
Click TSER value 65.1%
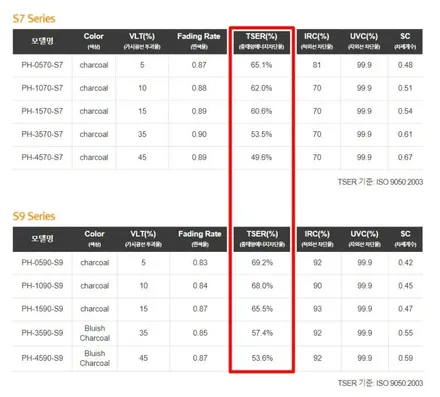(x=261, y=65)
